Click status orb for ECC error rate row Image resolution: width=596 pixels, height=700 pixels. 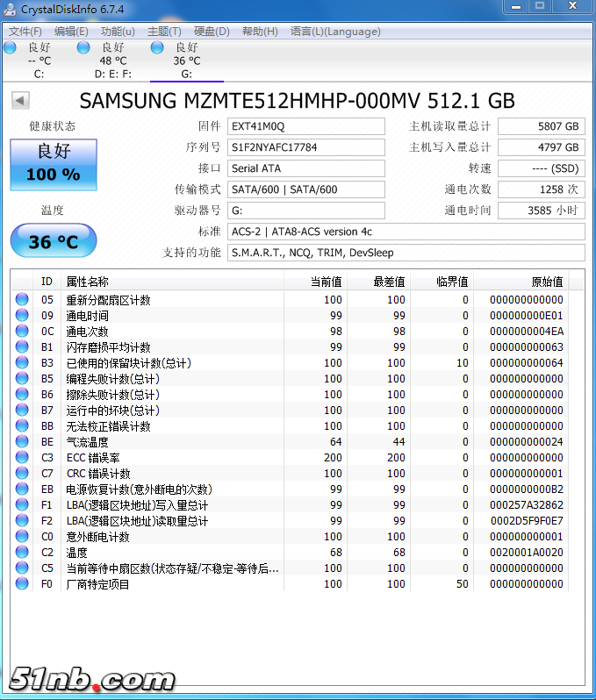point(22,458)
